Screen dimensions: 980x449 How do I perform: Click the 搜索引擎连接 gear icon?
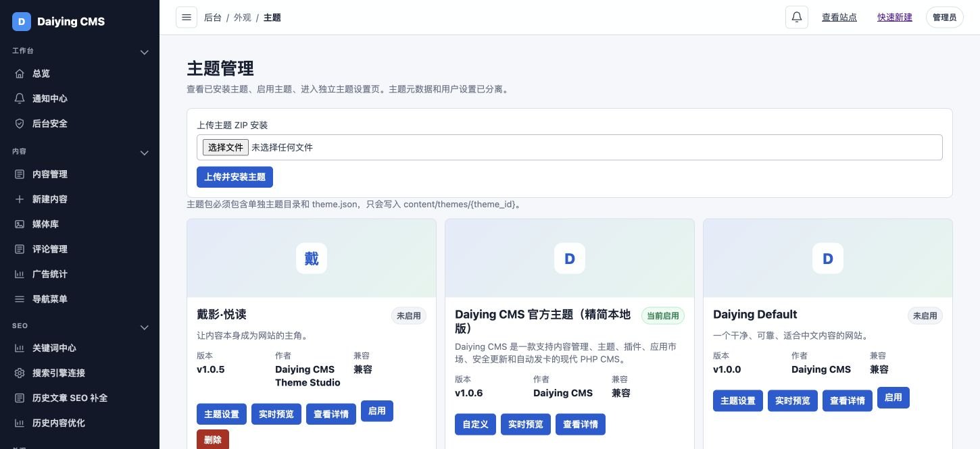20,373
